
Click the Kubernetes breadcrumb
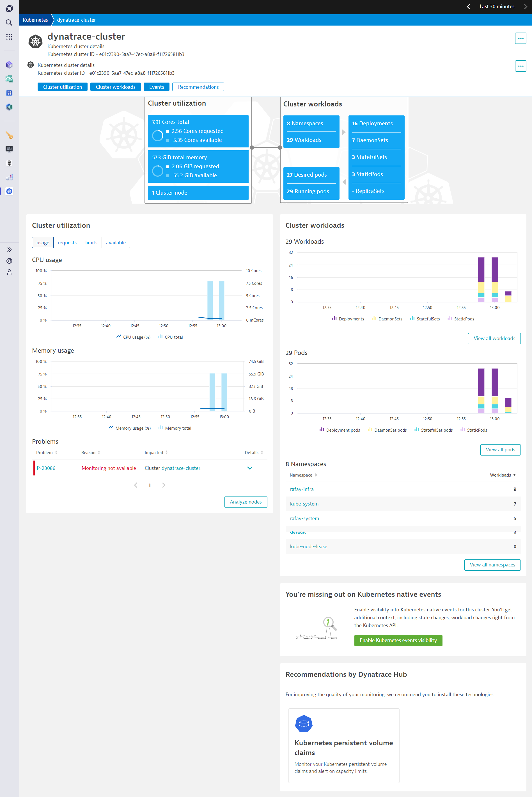point(35,20)
